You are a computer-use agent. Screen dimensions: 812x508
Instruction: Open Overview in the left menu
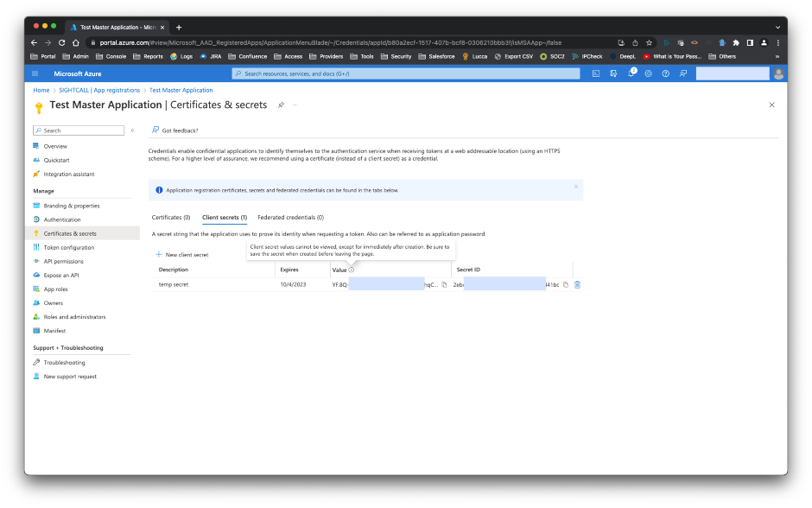coord(55,146)
